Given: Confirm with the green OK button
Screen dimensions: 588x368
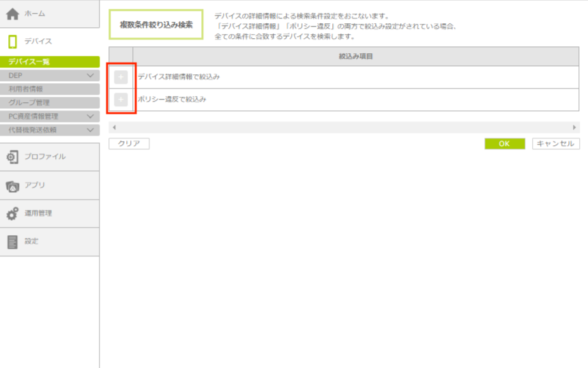Looking at the screenshot, I should [x=504, y=144].
